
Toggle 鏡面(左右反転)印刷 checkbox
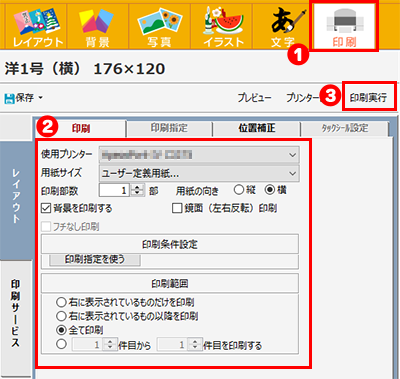tap(177, 209)
